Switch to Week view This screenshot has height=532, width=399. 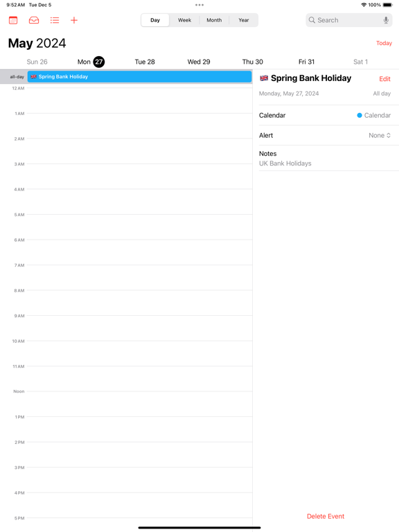[184, 20]
